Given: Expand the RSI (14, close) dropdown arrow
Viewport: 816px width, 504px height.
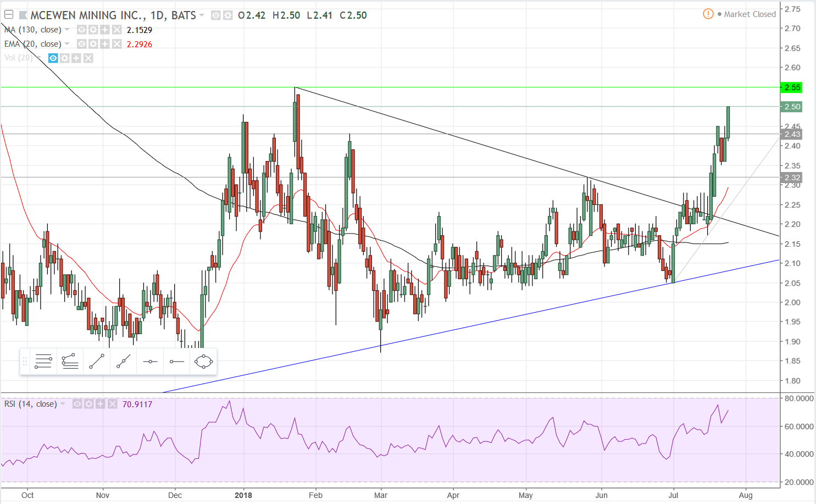Looking at the screenshot, I should pos(63,404).
